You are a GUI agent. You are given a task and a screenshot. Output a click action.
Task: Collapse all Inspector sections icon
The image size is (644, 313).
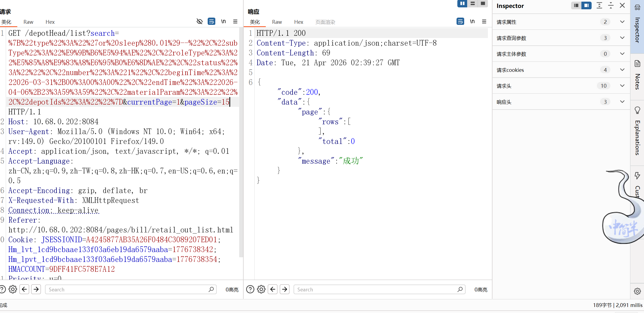pyautogui.click(x=611, y=5)
